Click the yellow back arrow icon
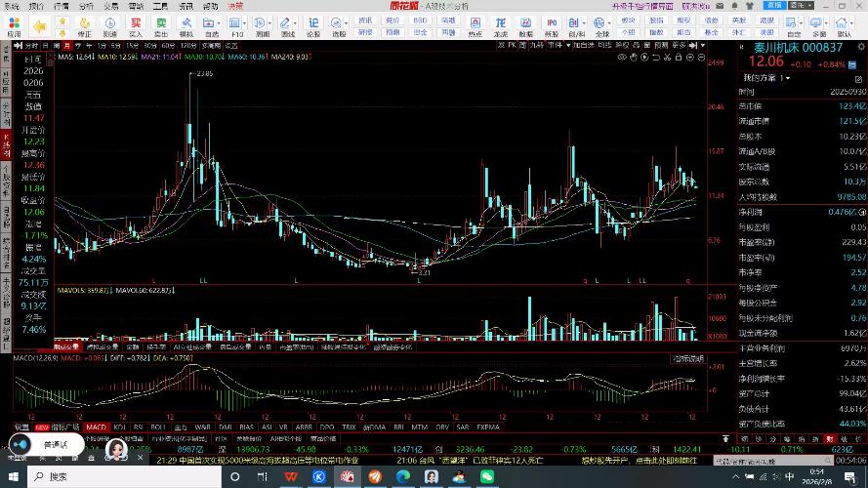868x488 pixels. coord(39,26)
